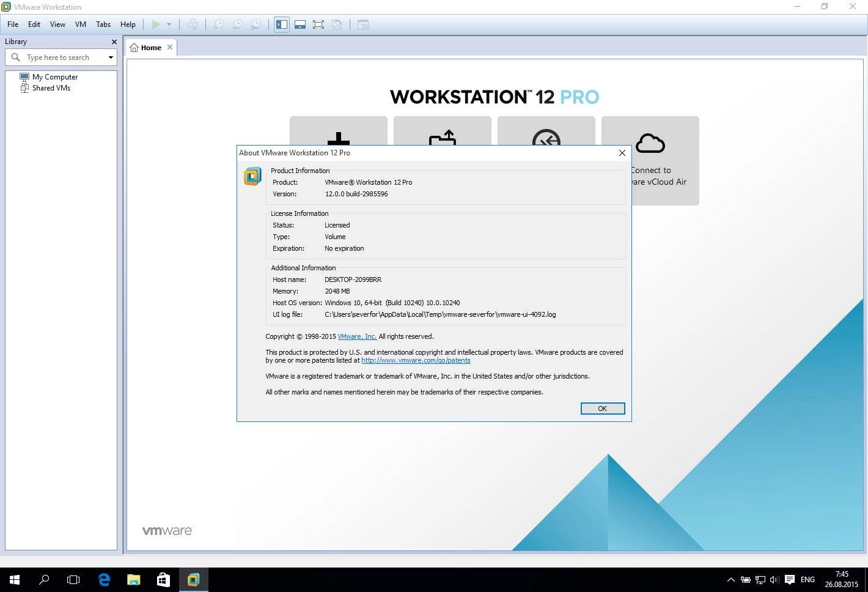Viewport: 868px width, 592px height.
Task: Open the VM menu
Action: point(81,24)
